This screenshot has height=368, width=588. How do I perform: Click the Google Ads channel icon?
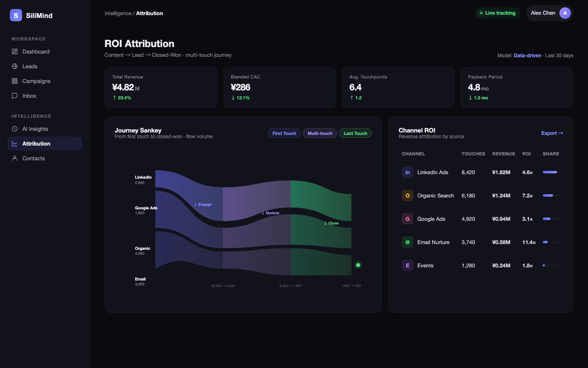pos(408,219)
